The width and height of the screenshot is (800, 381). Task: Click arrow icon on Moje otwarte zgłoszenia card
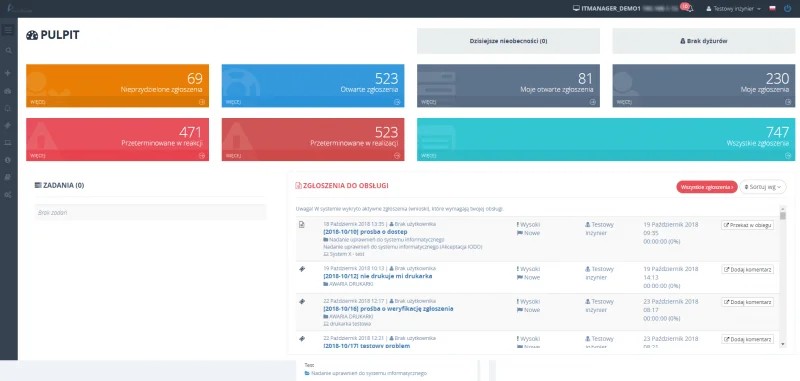click(593, 101)
